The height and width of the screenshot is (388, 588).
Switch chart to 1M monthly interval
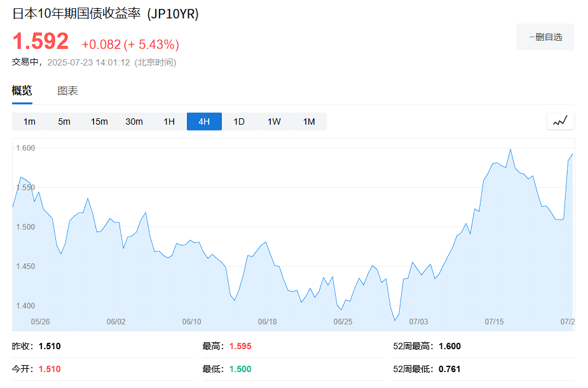coord(309,121)
